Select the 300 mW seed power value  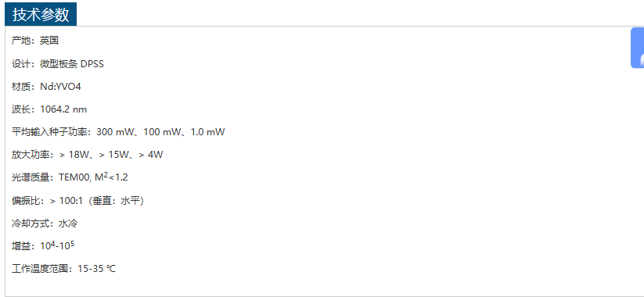[113, 133]
